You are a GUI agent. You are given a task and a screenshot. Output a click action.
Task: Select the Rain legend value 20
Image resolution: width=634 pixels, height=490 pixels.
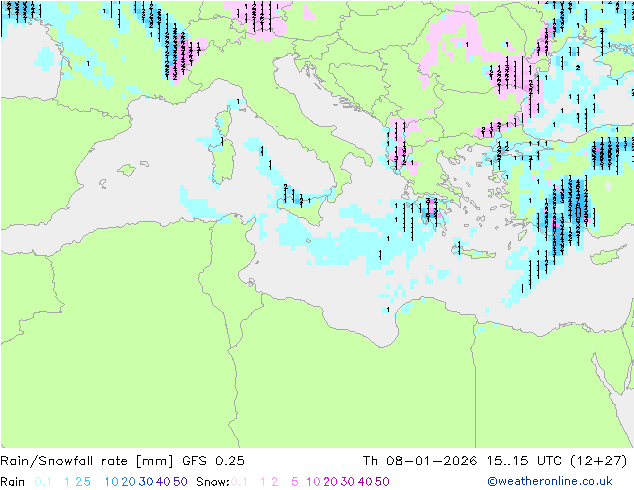(x=129, y=482)
